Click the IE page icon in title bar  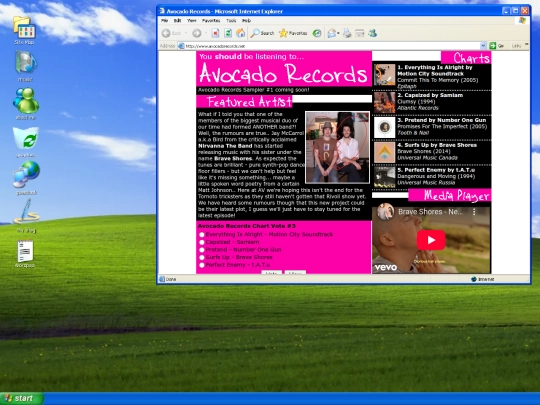[x=162, y=11]
